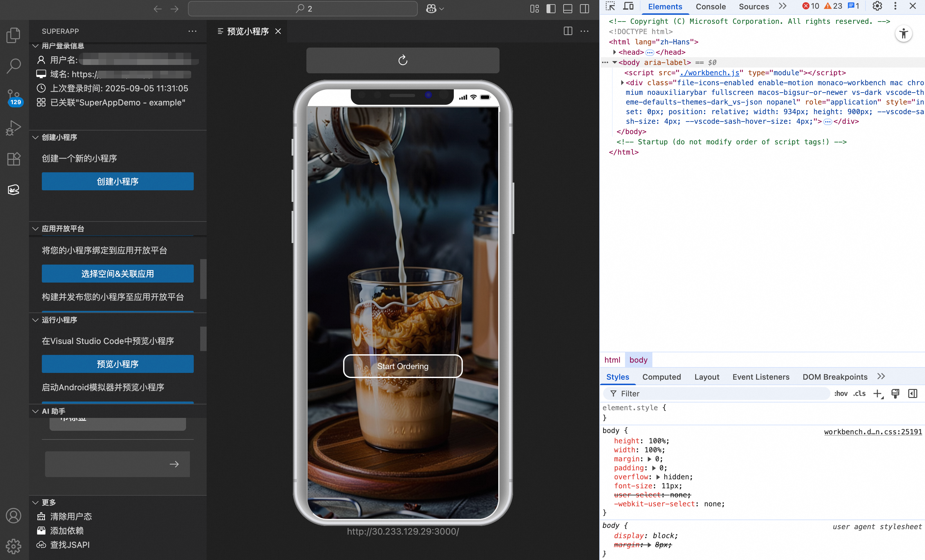This screenshot has width=925, height=560.
Task: Switch to the Computed styles tab
Action: (661, 376)
